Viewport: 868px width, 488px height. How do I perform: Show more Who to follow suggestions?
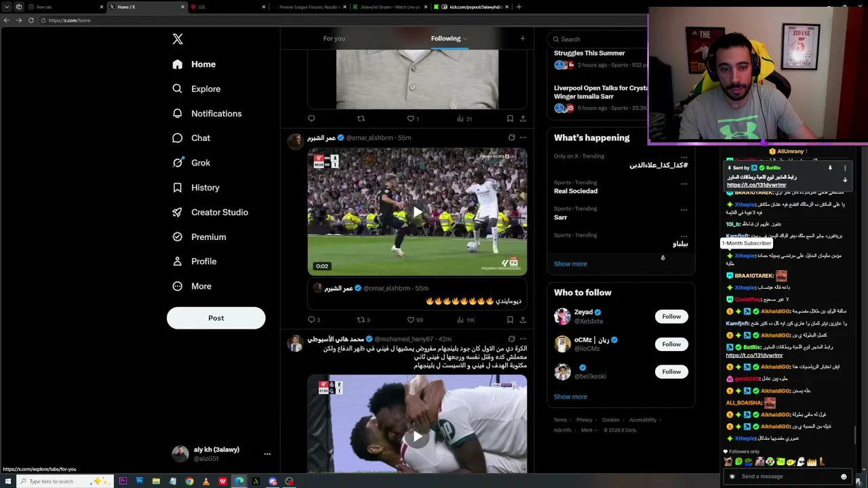coord(570,396)
